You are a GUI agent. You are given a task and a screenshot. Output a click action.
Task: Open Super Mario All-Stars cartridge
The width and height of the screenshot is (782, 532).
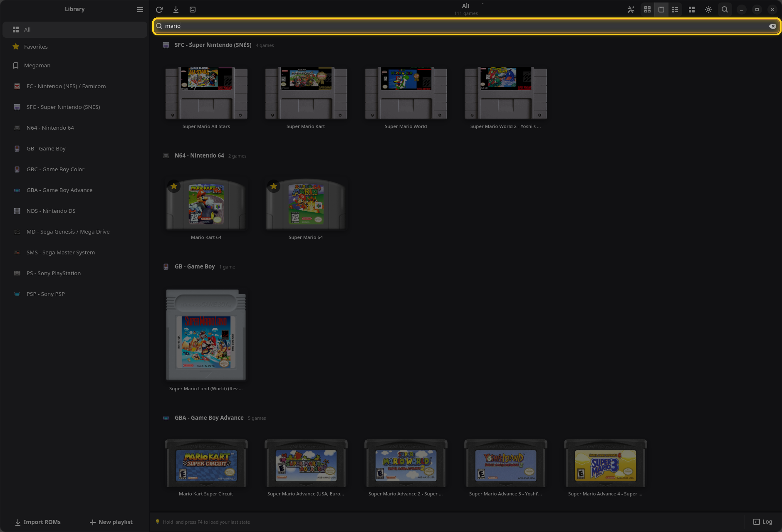pyautogui.click(x=206, y=93)
